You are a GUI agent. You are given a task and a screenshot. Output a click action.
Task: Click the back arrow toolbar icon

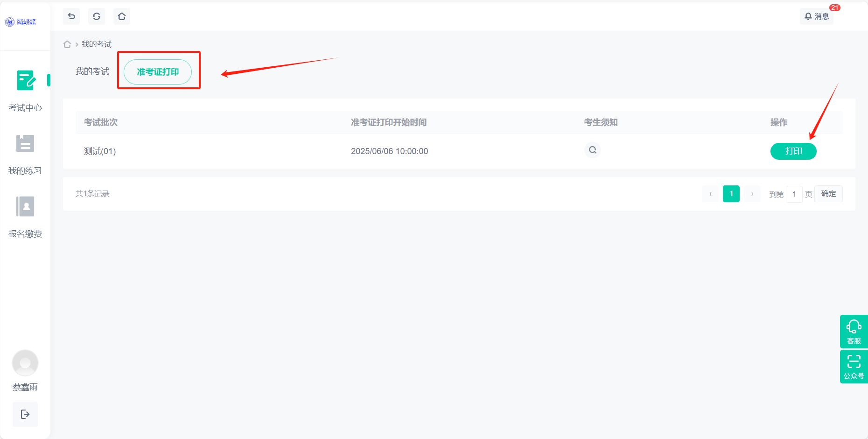[x=71, y=16]
